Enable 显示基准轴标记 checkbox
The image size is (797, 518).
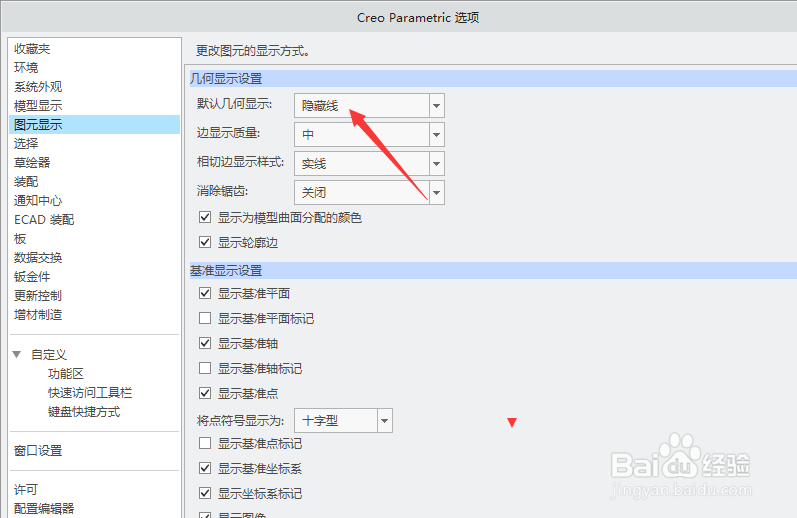click(x=205, y=369)
